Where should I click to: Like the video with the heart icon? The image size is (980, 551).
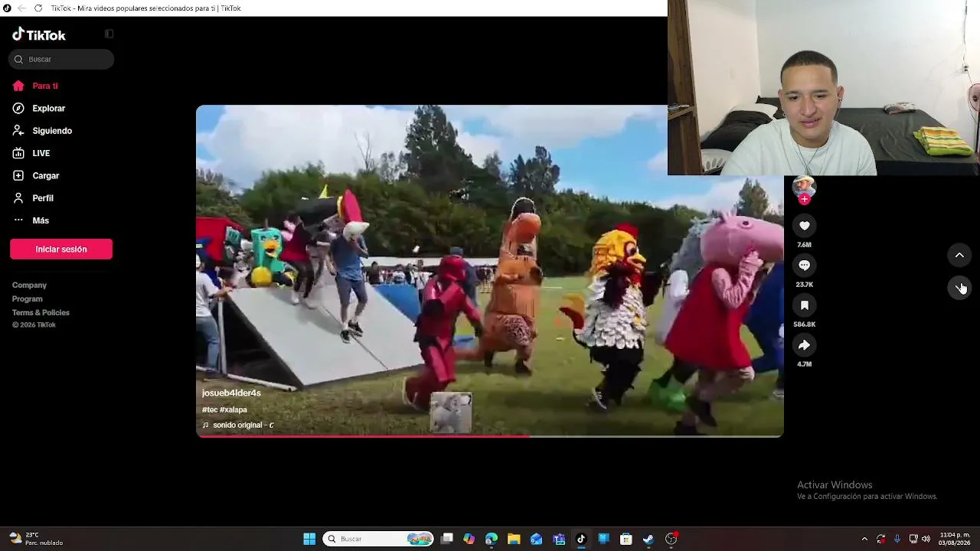pos(804,226)
